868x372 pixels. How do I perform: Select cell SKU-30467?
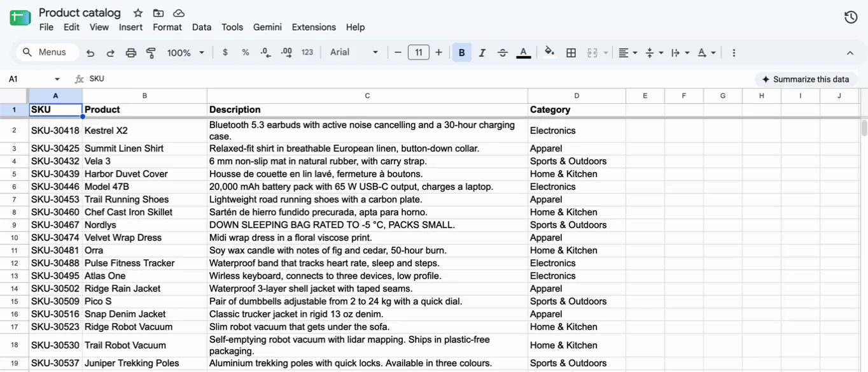click(x=55, y=225)
